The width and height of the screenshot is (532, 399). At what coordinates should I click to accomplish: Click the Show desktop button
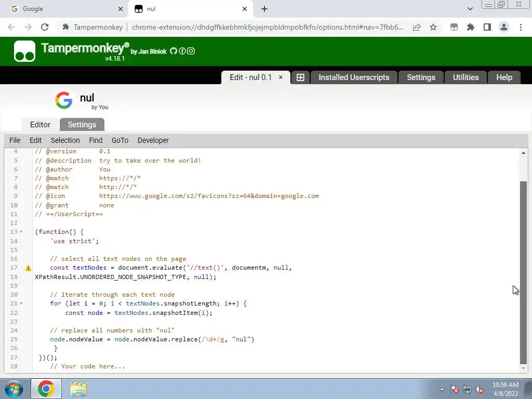click(528, 389)
